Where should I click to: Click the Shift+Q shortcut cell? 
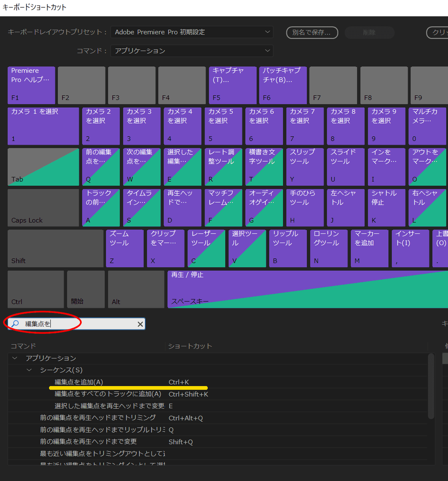[x=181, y=442]
